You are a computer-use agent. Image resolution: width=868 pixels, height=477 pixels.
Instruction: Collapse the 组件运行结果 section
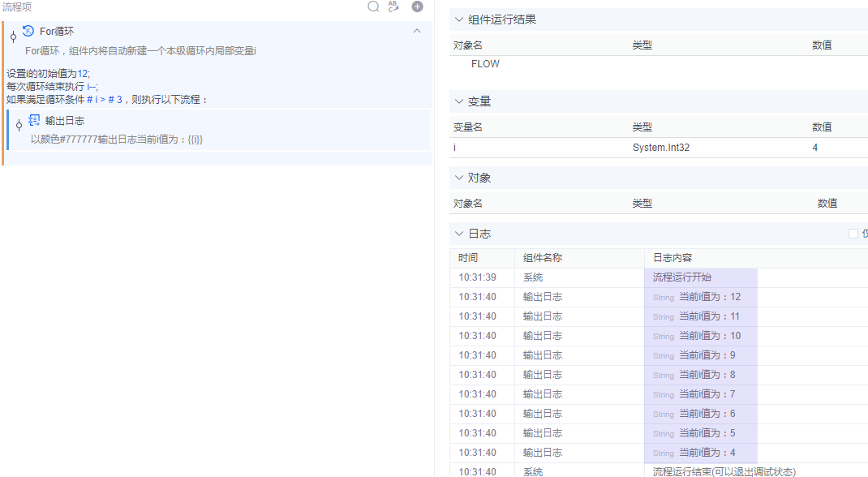click(x=458, y=19)
